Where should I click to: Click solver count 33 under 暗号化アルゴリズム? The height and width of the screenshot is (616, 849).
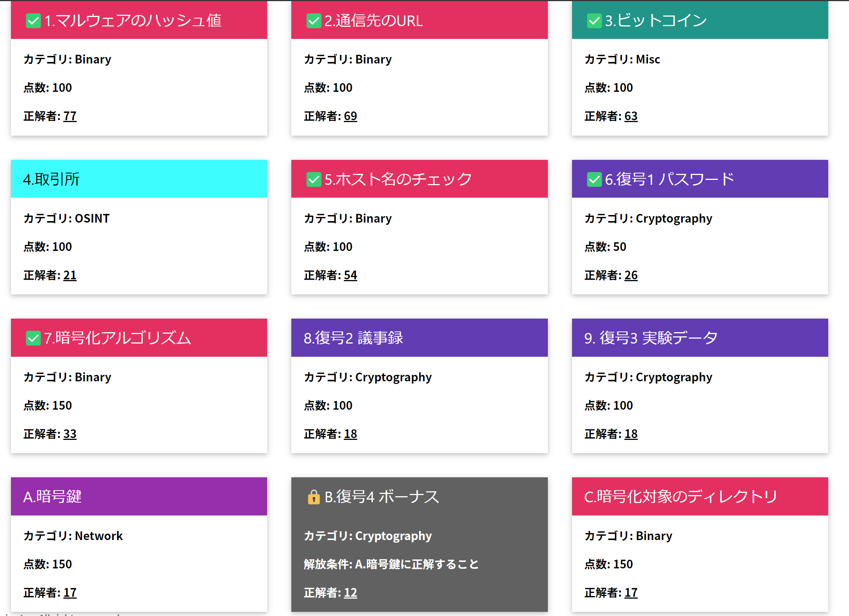pyautogui.click(x=70, y=434)
